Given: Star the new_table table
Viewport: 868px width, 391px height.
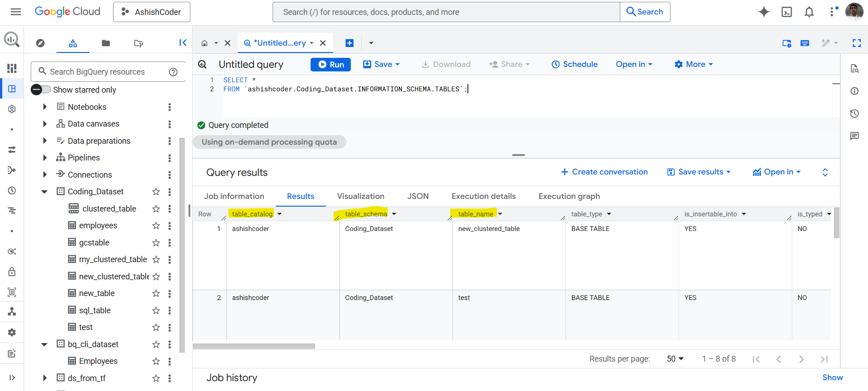Looking at the screenshot, I should coord(156,293).
